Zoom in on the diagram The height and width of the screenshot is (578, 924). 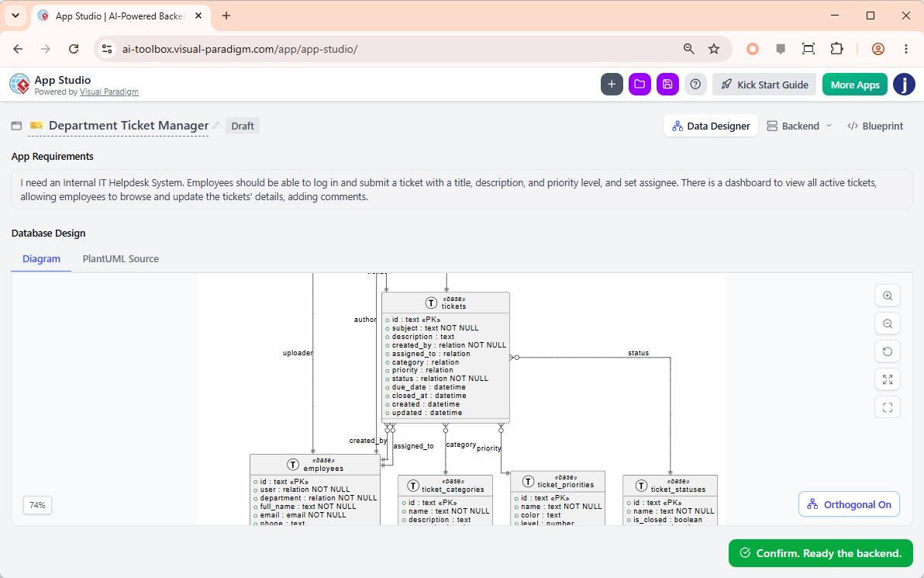point(888,296)
